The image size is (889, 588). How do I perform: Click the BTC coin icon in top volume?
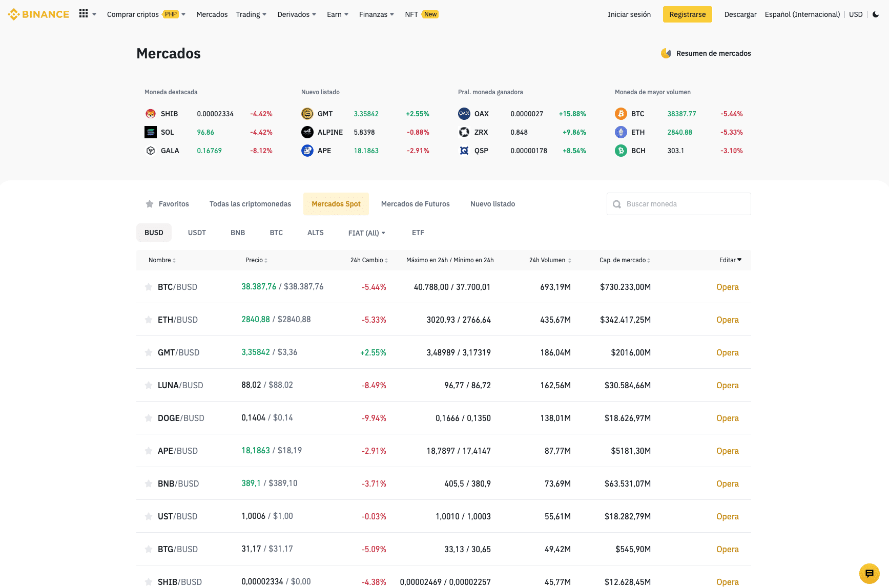621,114
